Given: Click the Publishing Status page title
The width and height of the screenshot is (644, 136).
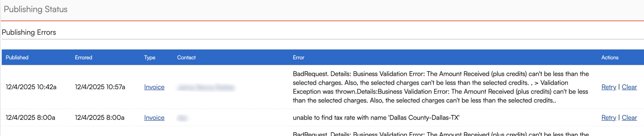Looking at the screenshot, I should pos(36,9).
